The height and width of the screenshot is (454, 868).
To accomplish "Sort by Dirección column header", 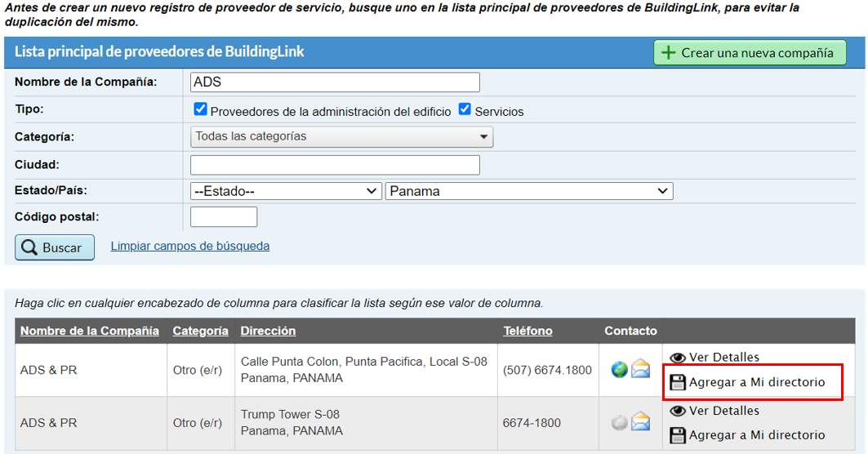I will [x=268, y=331].
